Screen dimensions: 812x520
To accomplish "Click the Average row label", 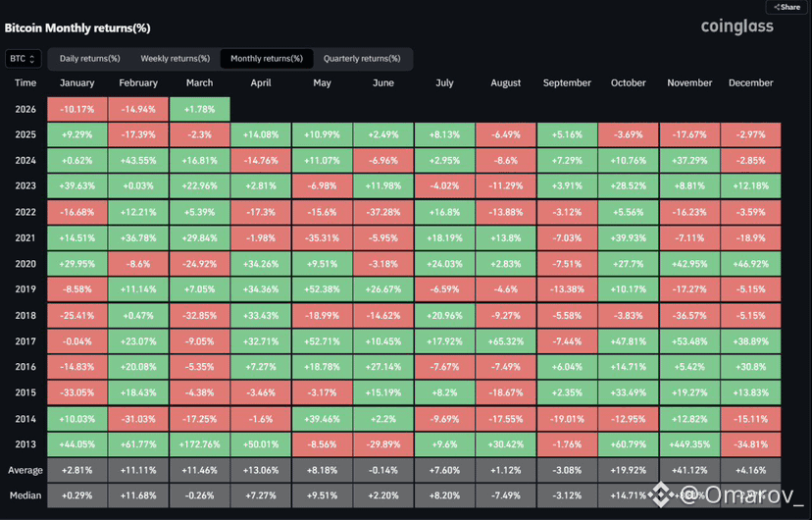I will tap(25, 470).
